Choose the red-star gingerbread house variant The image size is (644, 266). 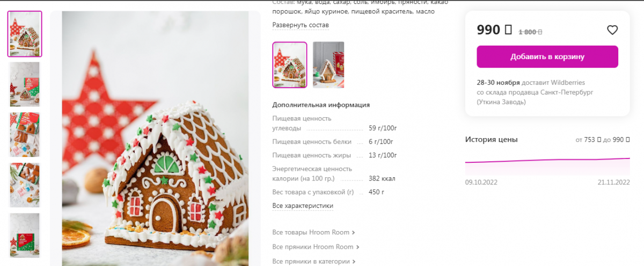tap(290, 64)
